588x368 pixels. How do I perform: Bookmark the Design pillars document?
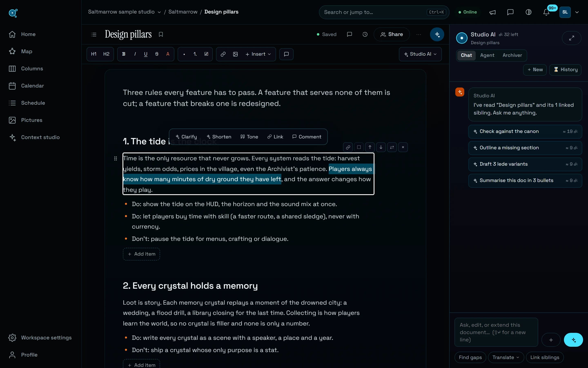[x=161, y=35]
